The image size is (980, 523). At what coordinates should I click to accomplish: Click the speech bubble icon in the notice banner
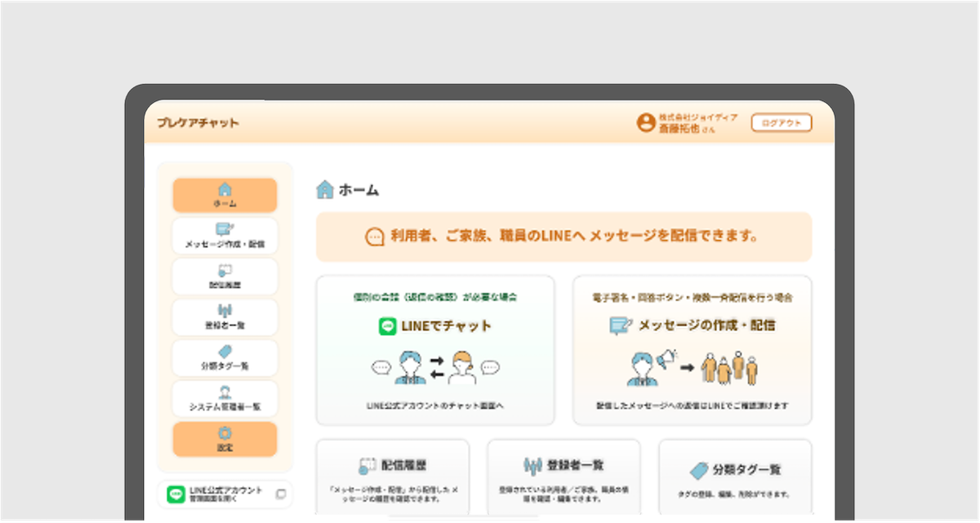coord(374,237)
